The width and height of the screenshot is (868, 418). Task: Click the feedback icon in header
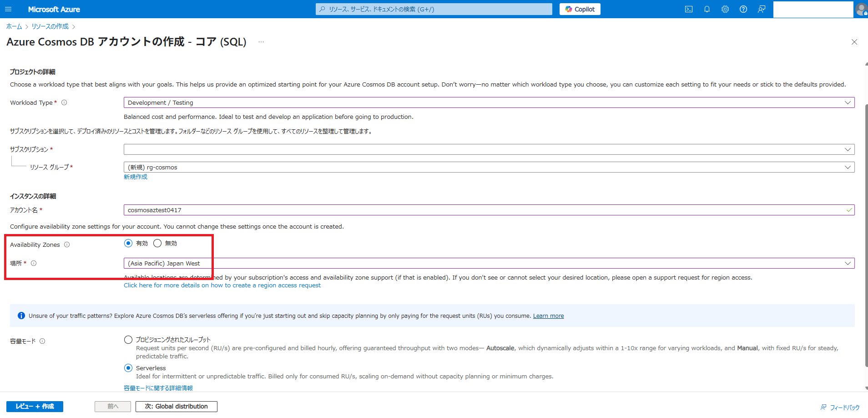762,9
